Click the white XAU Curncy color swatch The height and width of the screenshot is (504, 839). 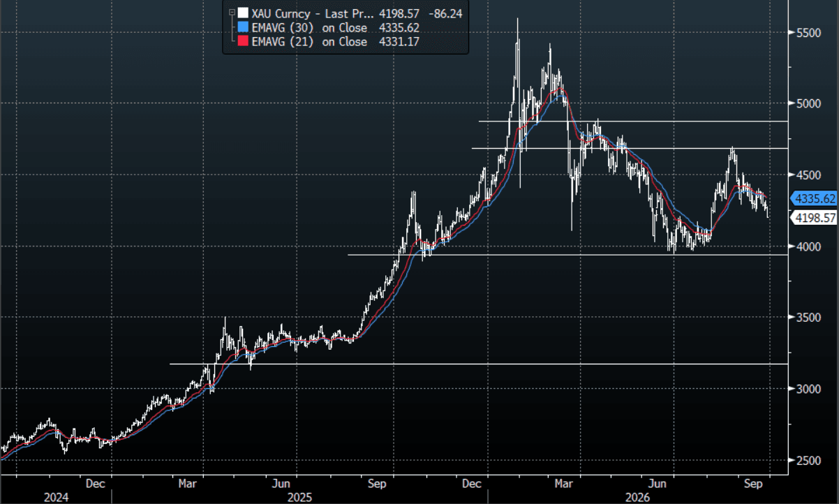[242, 13]
